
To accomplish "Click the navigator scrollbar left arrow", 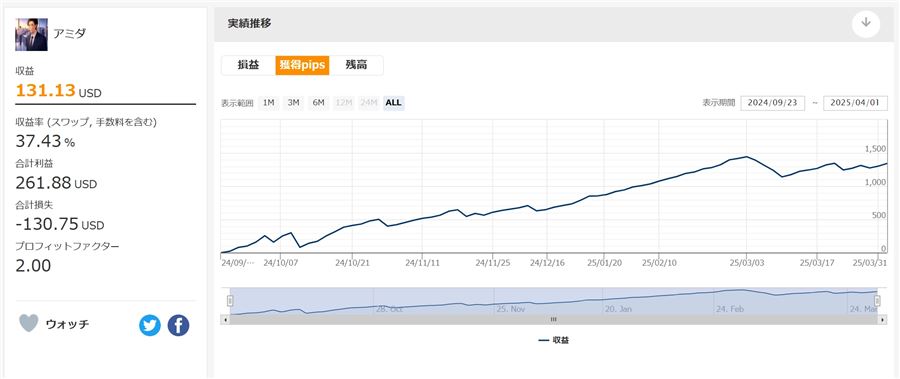I will 226,319.
